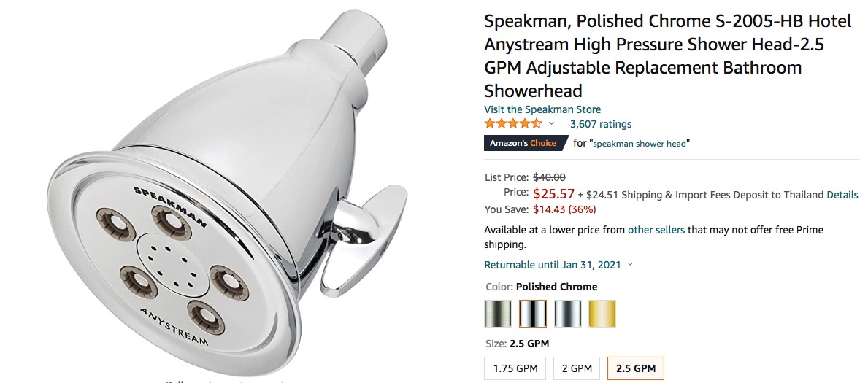Choose the third grey chrome color swatch

(x=568, y=314)
